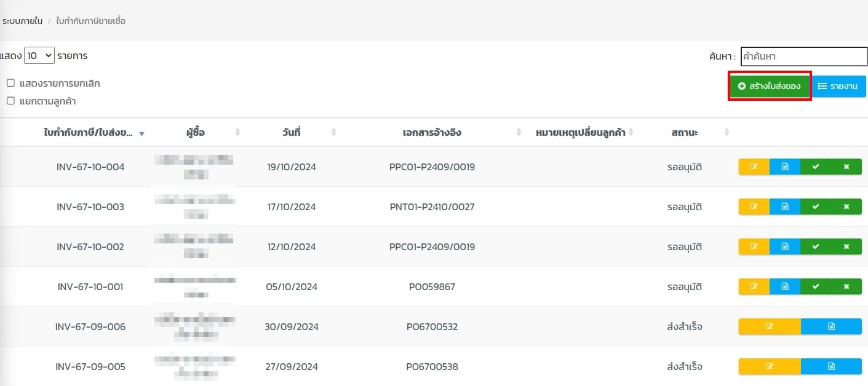Screen dimensions: 868x386
Task: Open the blue รายงาน button
Action: pos(839,87)
